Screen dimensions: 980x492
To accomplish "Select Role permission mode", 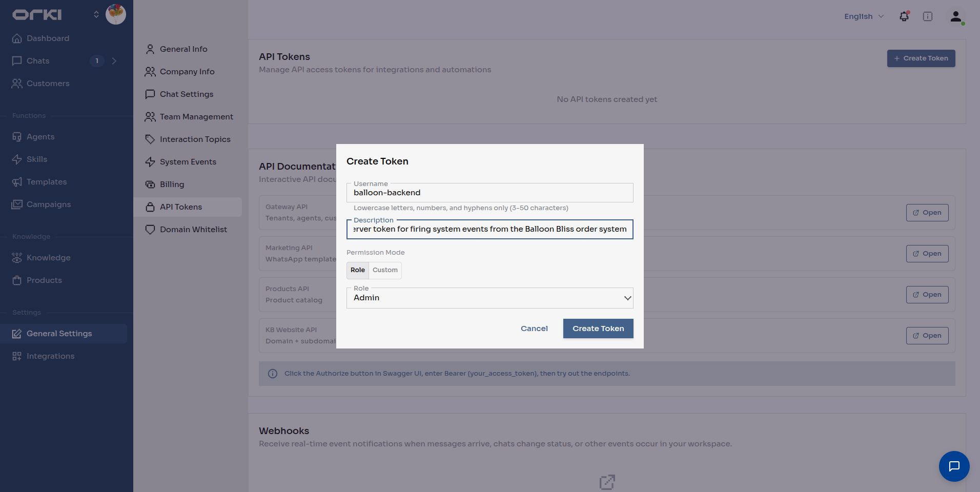I will [358, 270].
